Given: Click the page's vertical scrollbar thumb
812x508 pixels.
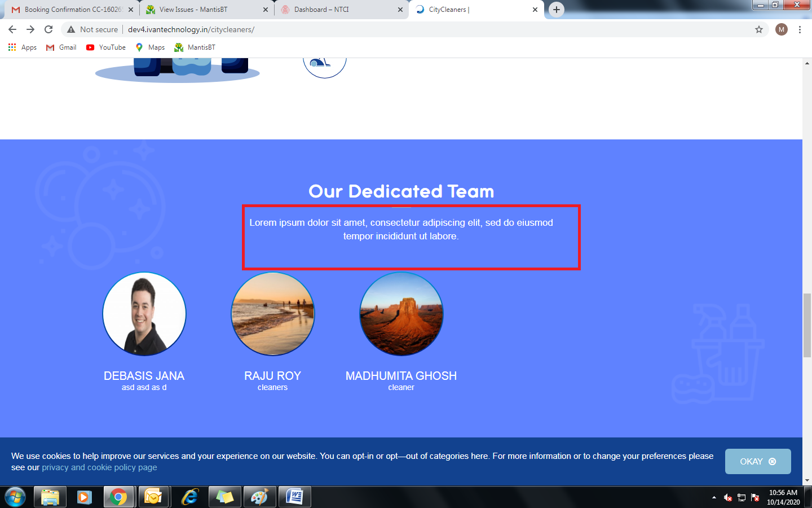Looking at the screenshot, I should point(807,325).
